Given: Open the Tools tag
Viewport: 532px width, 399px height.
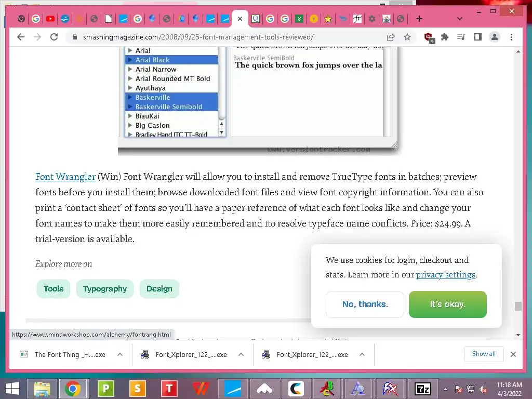Looking at the screenshot, I should pos(54,289).
